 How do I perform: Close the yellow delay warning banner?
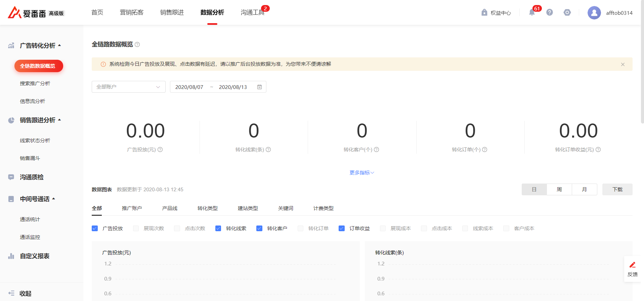click(623, 64)
